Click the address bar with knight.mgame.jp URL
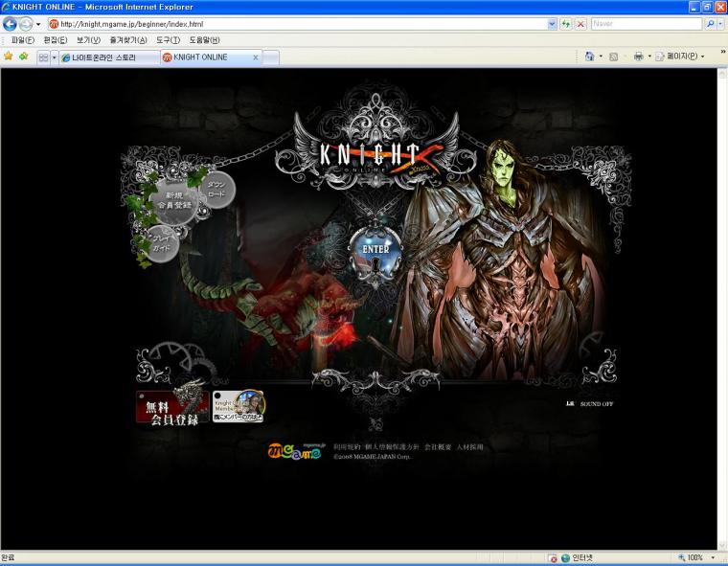This screenshot has width=728, height=566. [297, 24]
